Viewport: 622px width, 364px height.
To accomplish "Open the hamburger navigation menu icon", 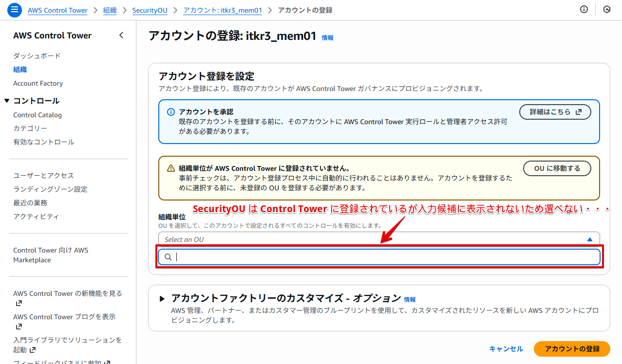I will tap(15, 10).
